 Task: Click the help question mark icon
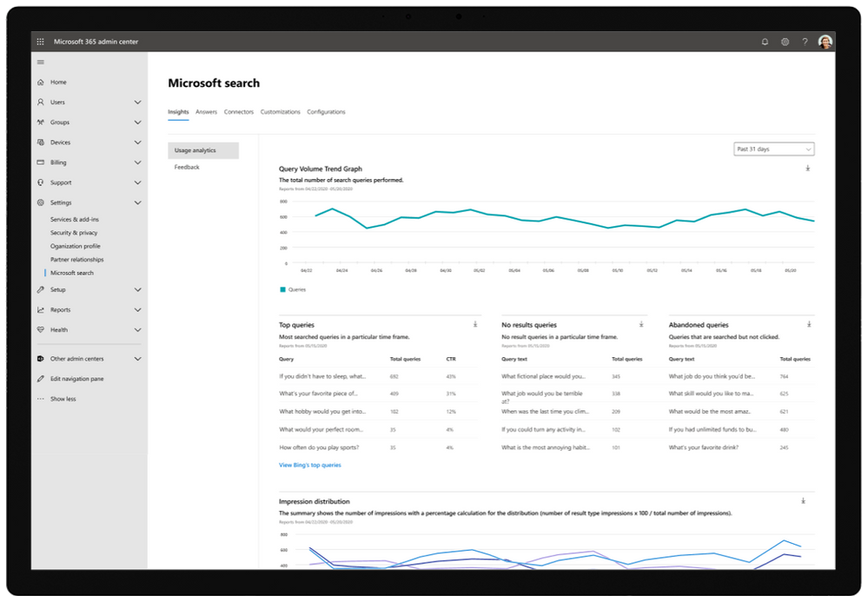(805, 42)
